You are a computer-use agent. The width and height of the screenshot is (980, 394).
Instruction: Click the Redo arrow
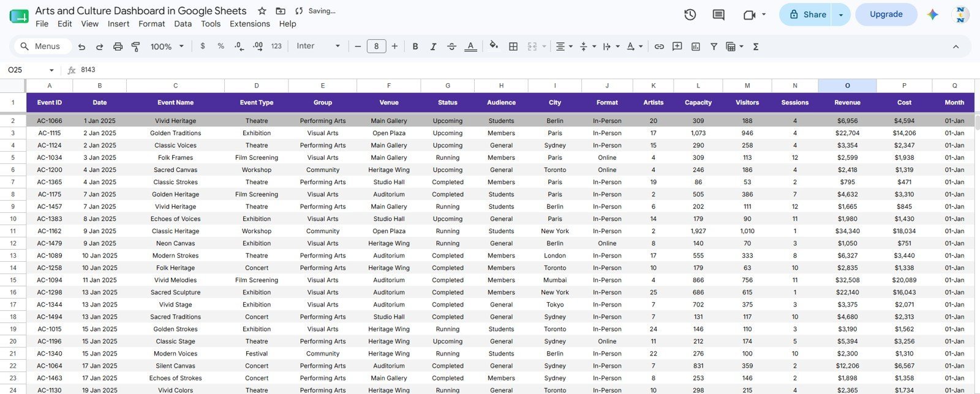[x=99, y=46]
